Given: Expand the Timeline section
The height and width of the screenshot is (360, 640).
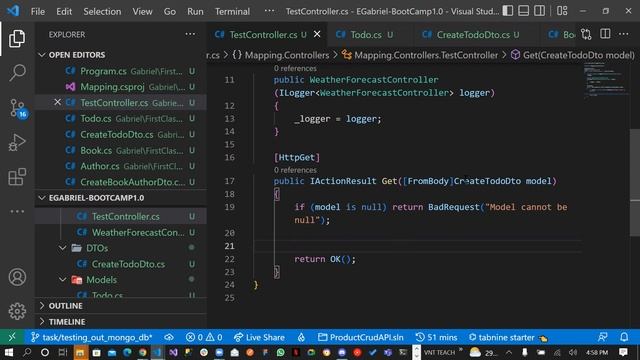Looking at the screenshot, I should pyautogui.click(x=121, y=322).
